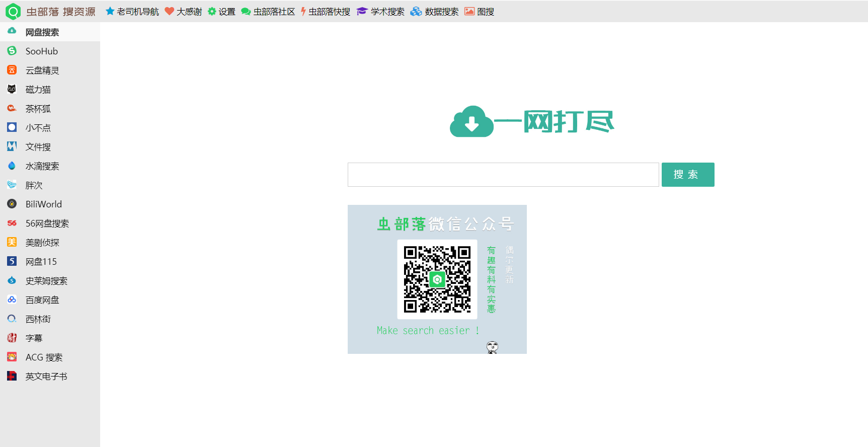Click the 字幕 red icon
This screenshot has height=447, width=868.
(x=12, y=338)
